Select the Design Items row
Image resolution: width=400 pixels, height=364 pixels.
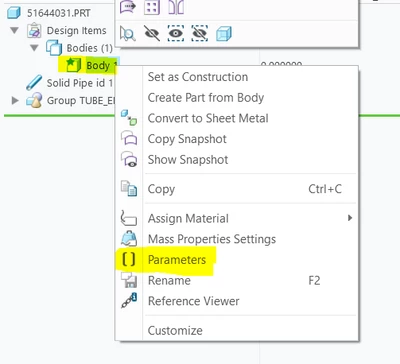coord(67,31)
